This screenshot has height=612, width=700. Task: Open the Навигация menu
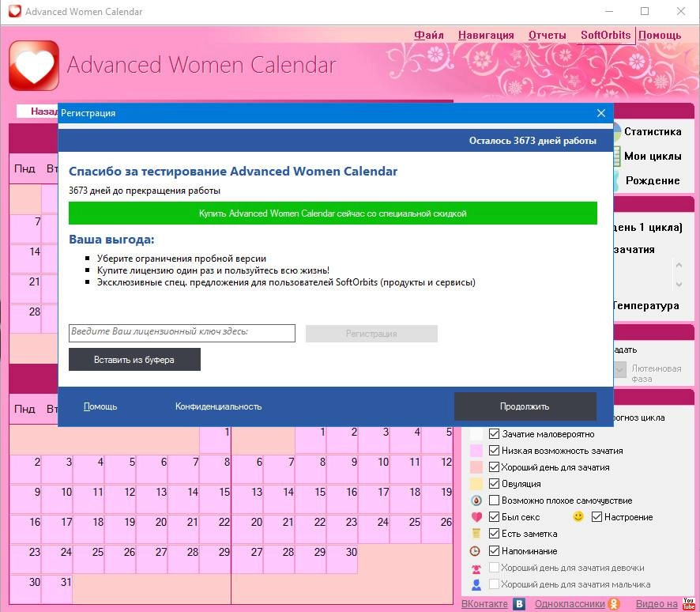[x=486, y=35]
